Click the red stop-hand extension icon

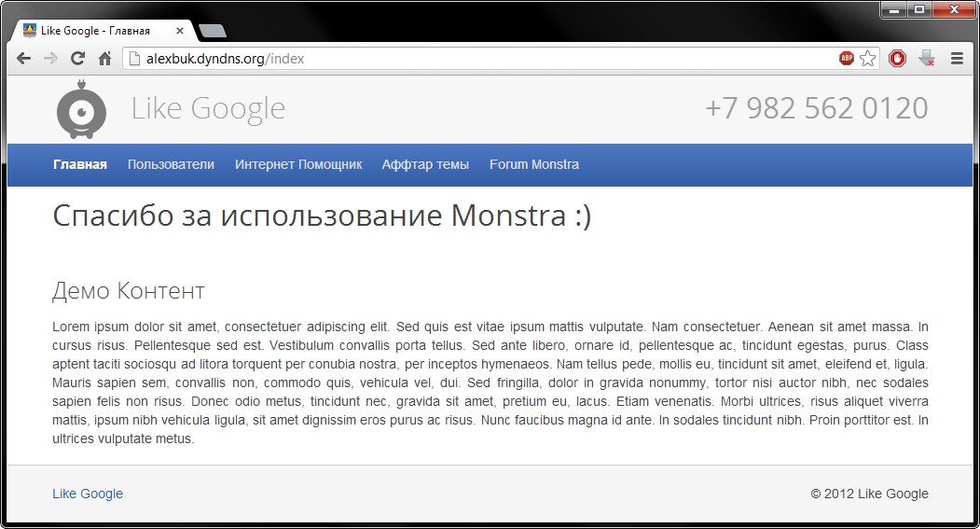pyautogui.click(x=897, y=59)
